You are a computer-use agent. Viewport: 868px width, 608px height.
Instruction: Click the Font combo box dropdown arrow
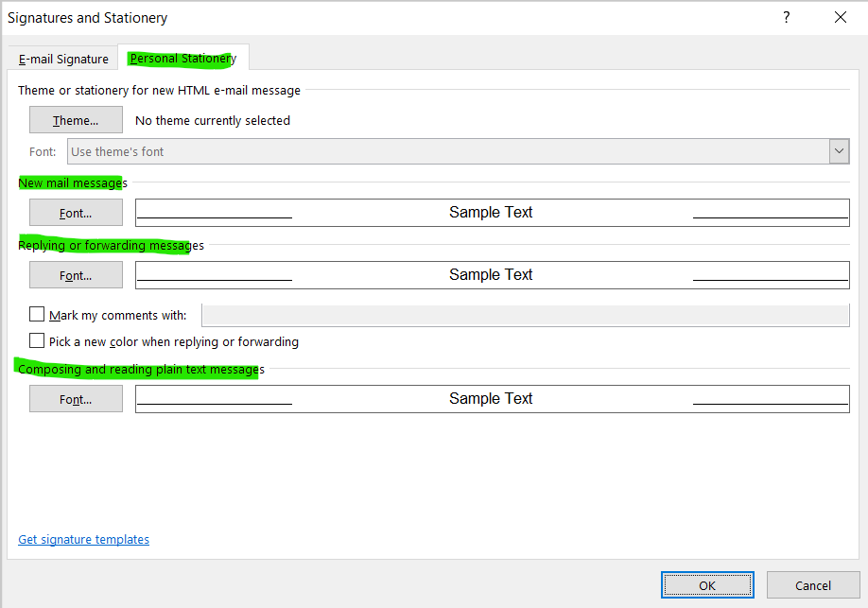pyautogui.click(x=839, y=150)
